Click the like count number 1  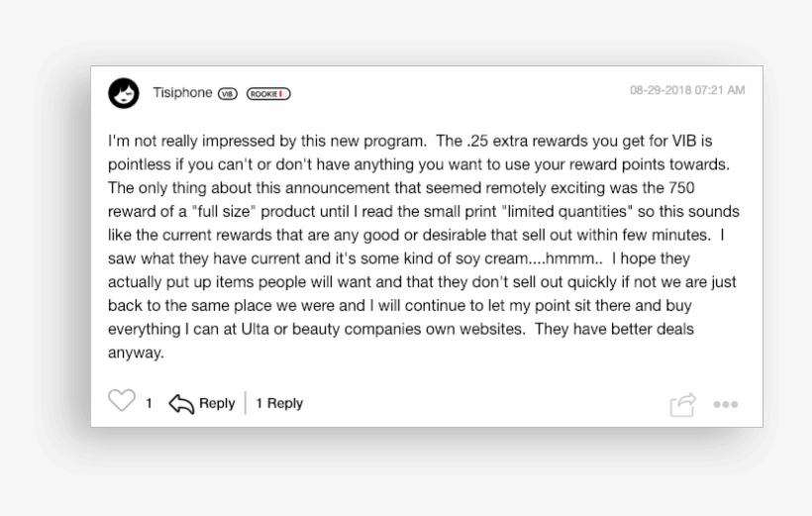tap(149, 403)
